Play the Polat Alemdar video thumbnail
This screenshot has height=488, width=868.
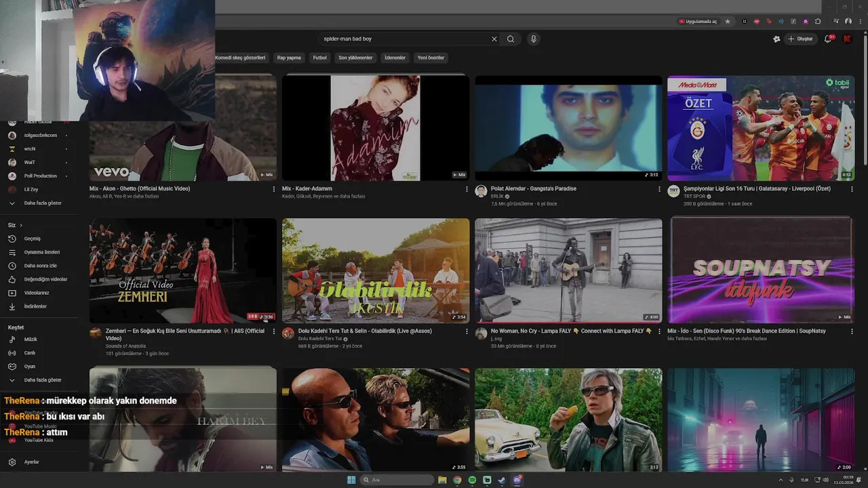click(x=568, y=128)
